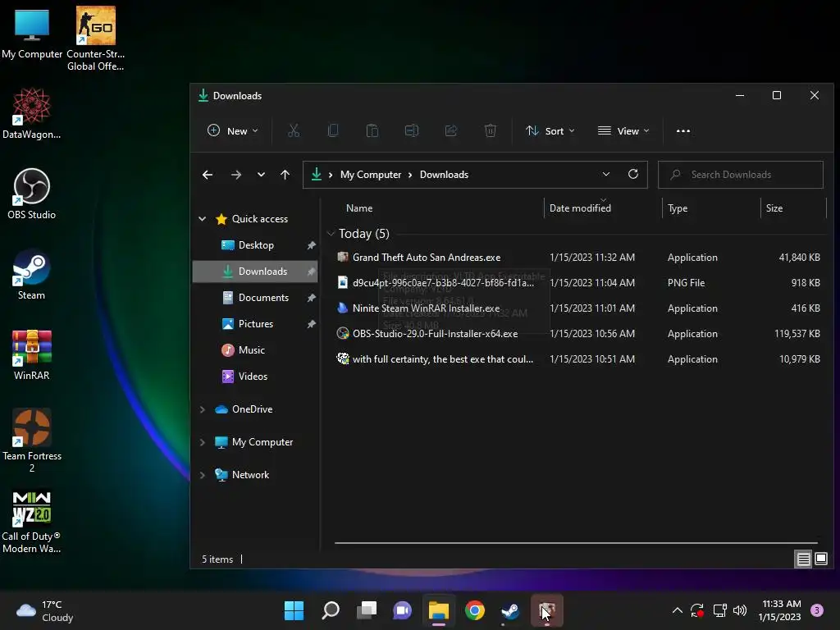Expand the Network tree node
The width and height of the screenshot is (840, 630).
click(203, 475)
